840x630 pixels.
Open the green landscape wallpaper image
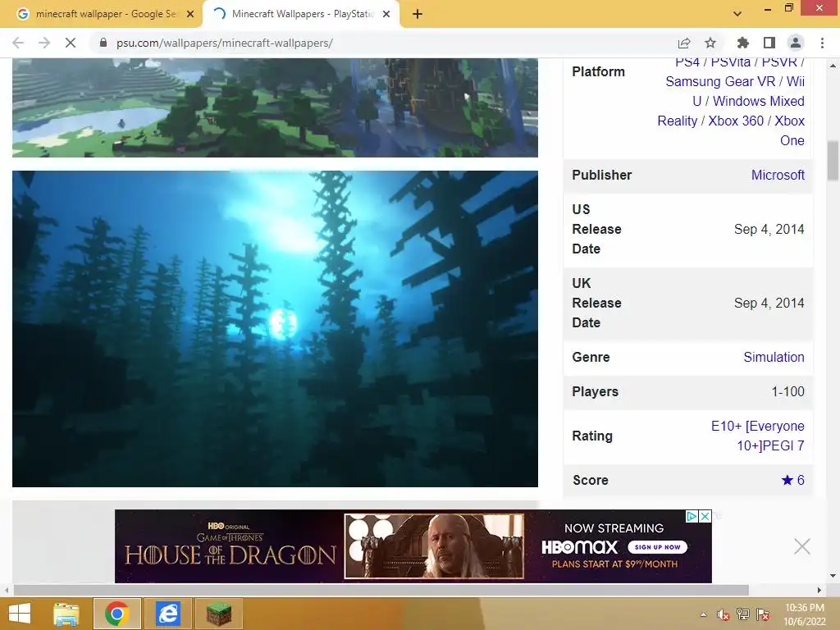(x=275, y=107)
